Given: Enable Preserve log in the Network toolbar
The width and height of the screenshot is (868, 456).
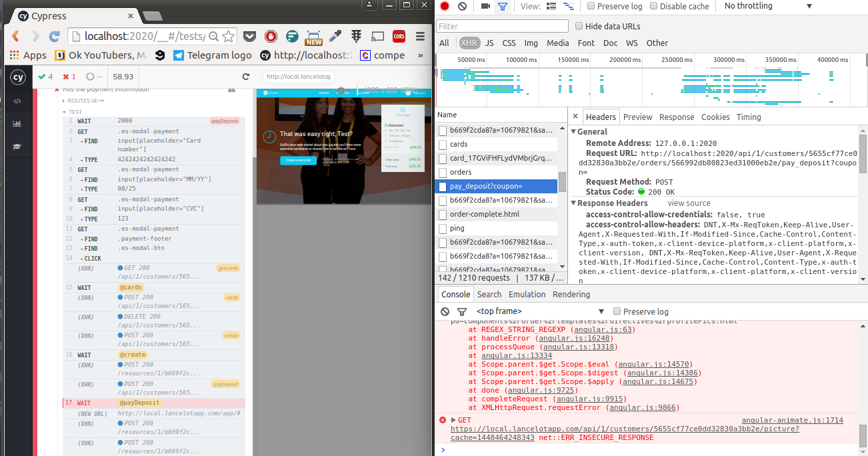Looking at the screenshot, I should [591, 6].
